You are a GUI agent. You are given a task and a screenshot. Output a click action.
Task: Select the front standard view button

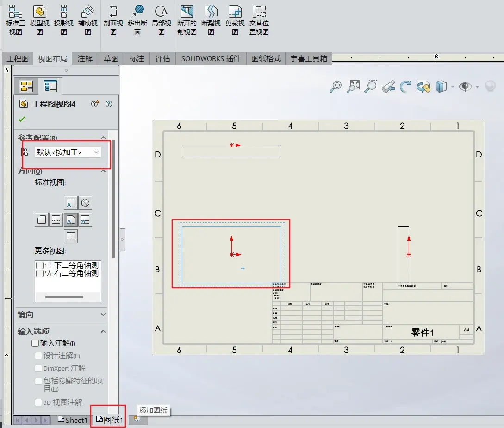pos(71,203)
